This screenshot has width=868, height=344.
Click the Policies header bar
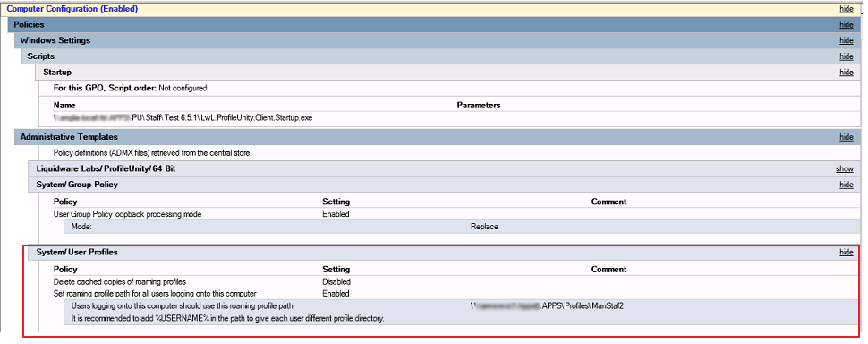(x=434, y=25)
